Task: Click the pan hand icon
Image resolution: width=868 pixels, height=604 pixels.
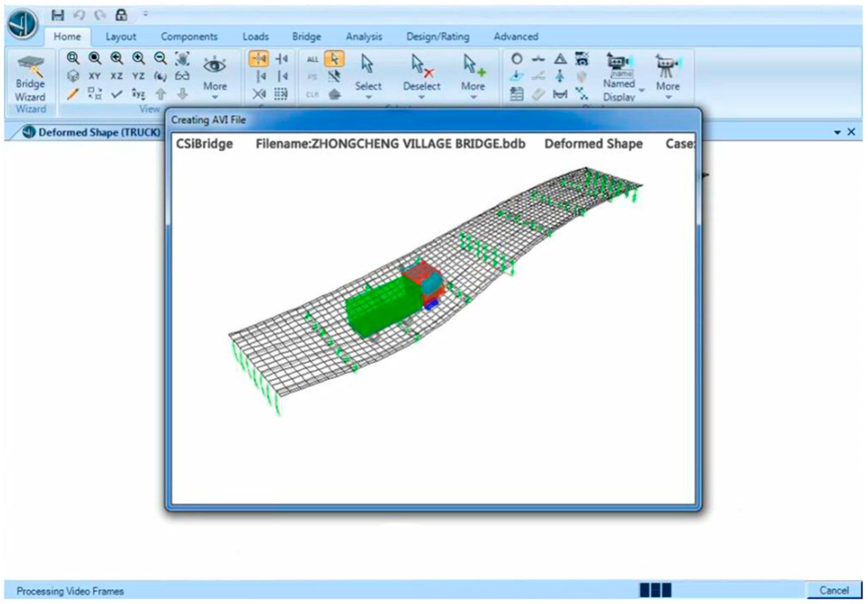Action: (x=182, y=58)
